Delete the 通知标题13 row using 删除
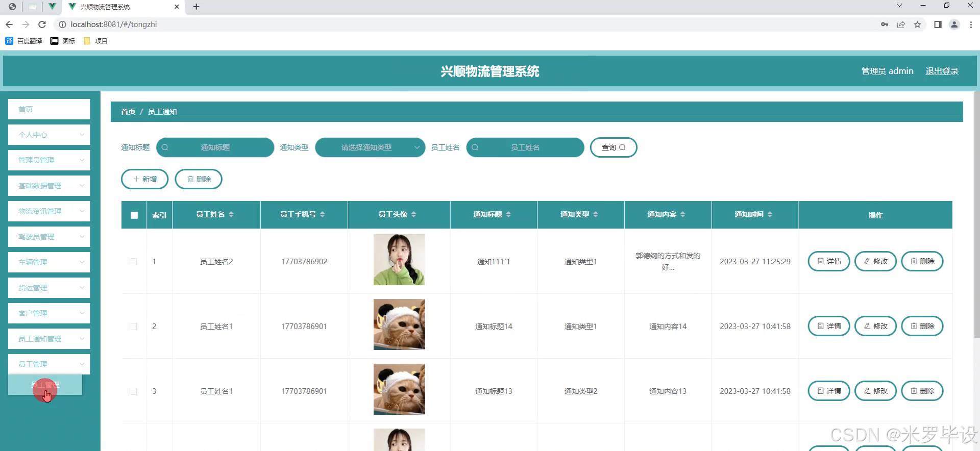Viewport: 980px width, 451px height. [922, 391]
